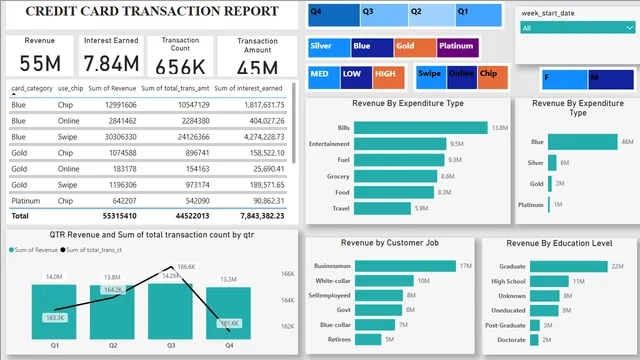The width and height of the screenshot is (640, 360).
Task: Filter by Platinum card category tile
Action: 458,48
